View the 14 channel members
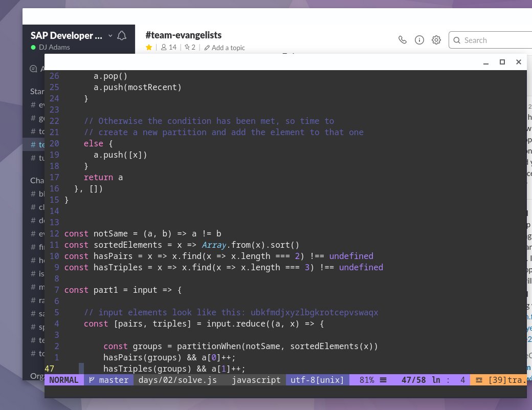The width and height of the screenshot is (532, 410). [168, 48]
